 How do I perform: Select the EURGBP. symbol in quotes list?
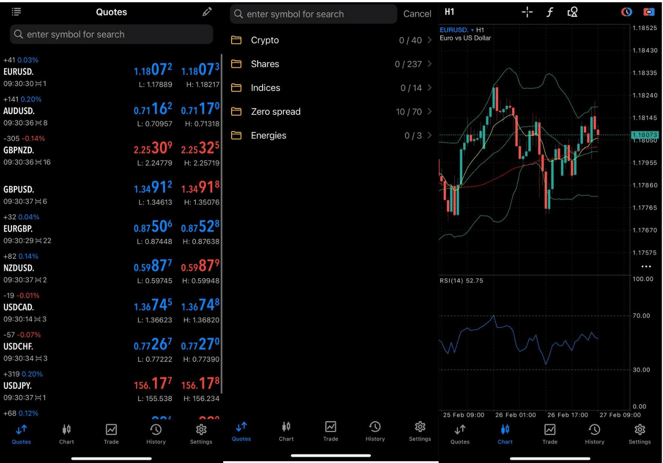click(18, 229)
